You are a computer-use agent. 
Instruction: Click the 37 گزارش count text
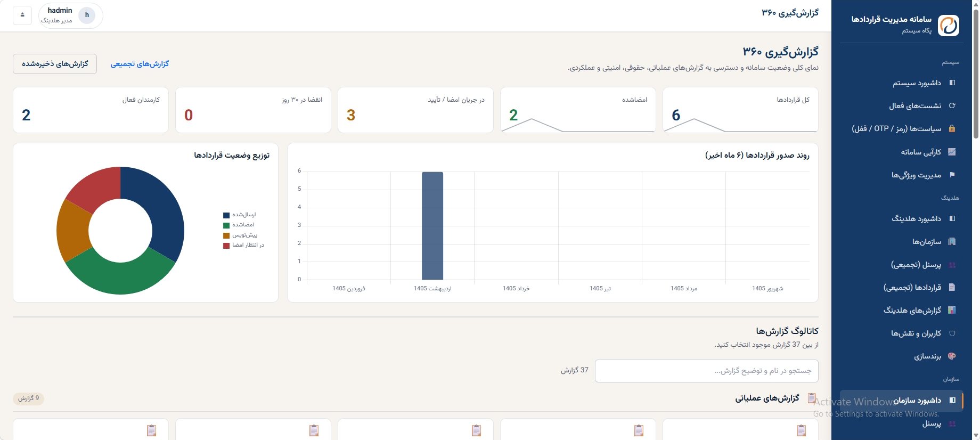(x=574, y=370)
